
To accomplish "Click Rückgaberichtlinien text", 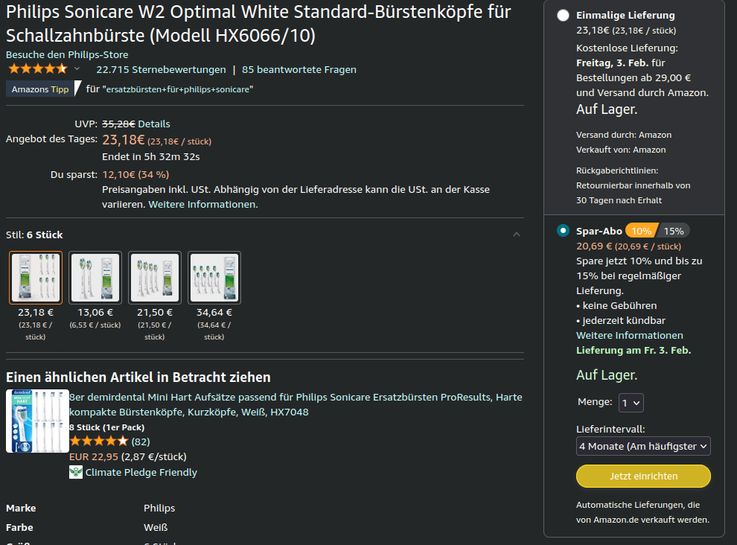I will [x=617, y=171].
